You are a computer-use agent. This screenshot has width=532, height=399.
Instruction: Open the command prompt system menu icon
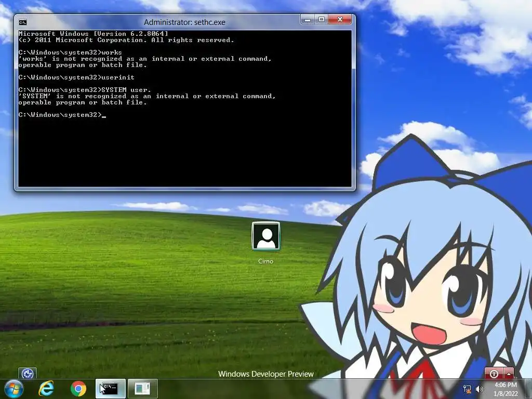pyautogui.click(x=23, y=22)
